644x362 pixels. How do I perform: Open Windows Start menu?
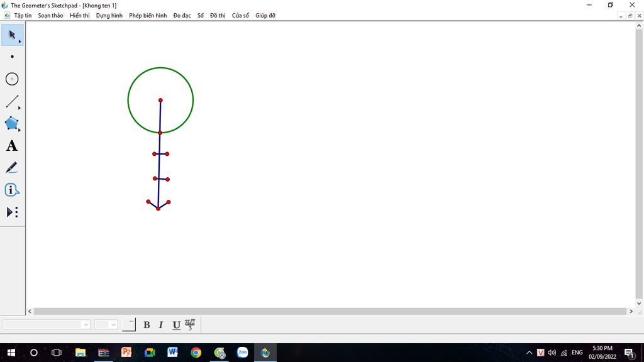click(x=11, y=353)
